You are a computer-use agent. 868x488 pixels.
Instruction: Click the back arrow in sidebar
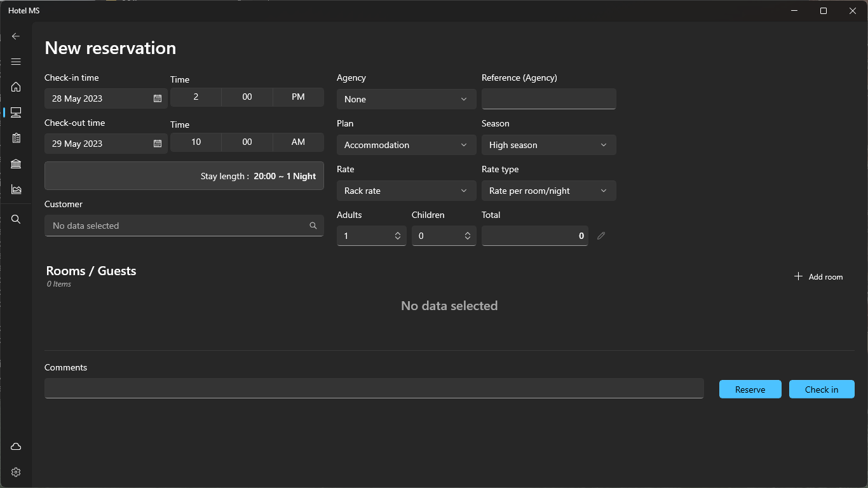pyautogui.click(x=16, y=36)
